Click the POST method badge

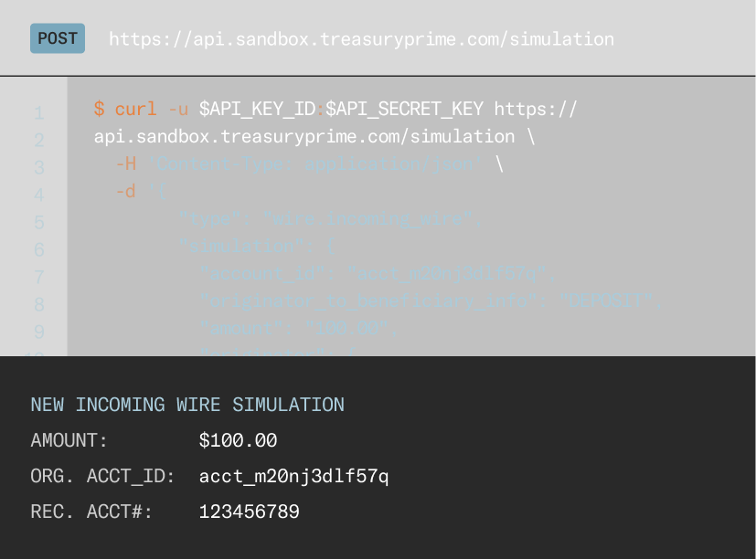click(x=58, y=38)
